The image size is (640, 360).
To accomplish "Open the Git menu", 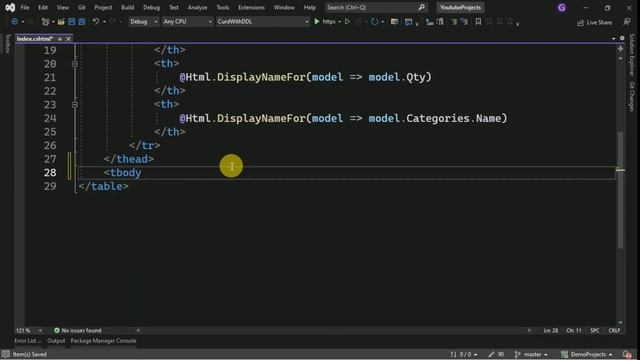I will 82,7.
